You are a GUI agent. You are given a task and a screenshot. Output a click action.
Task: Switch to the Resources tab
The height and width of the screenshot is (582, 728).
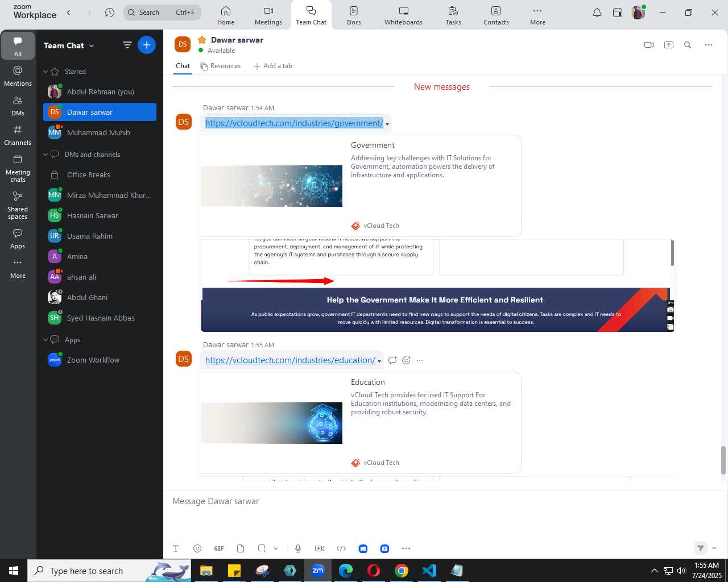[221, 66]
